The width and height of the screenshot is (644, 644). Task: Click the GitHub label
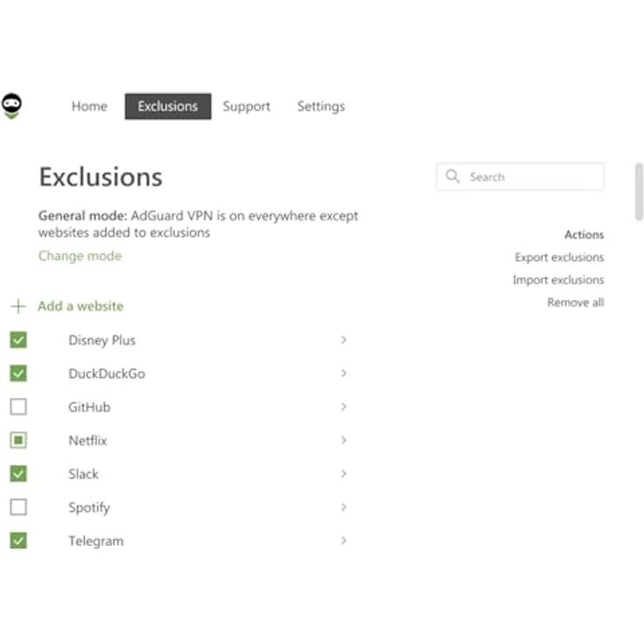[89, 408]
